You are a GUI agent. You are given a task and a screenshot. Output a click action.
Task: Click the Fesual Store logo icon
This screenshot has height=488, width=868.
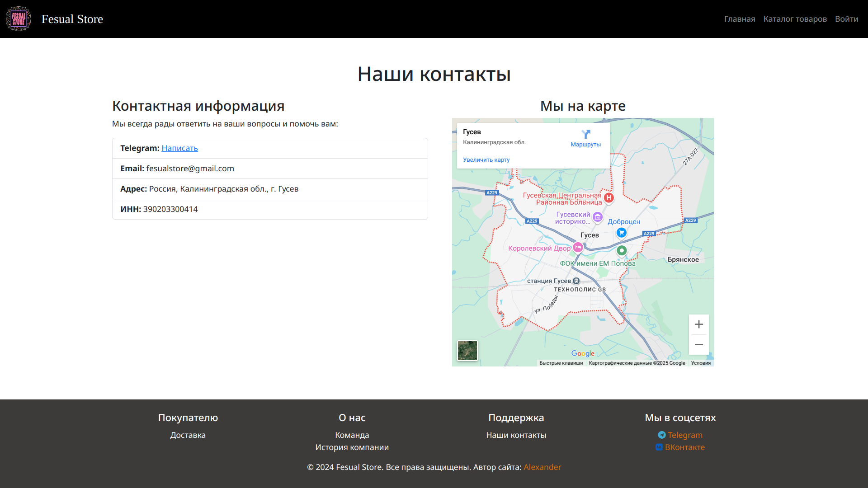pyautogui.click(x=18, y=19)
